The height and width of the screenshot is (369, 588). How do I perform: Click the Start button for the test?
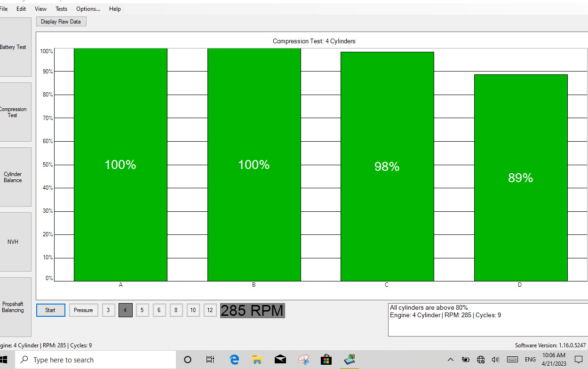tap(50, 310)
